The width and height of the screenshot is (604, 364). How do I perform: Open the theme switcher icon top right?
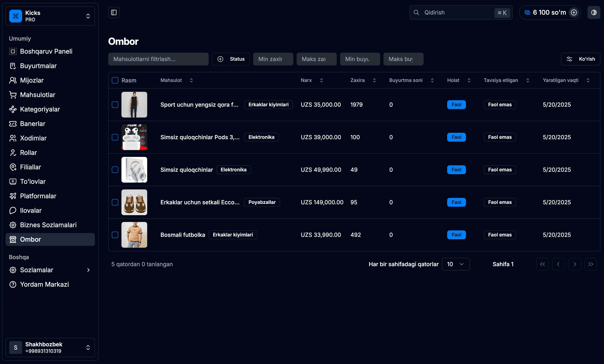tap(594, 12)
